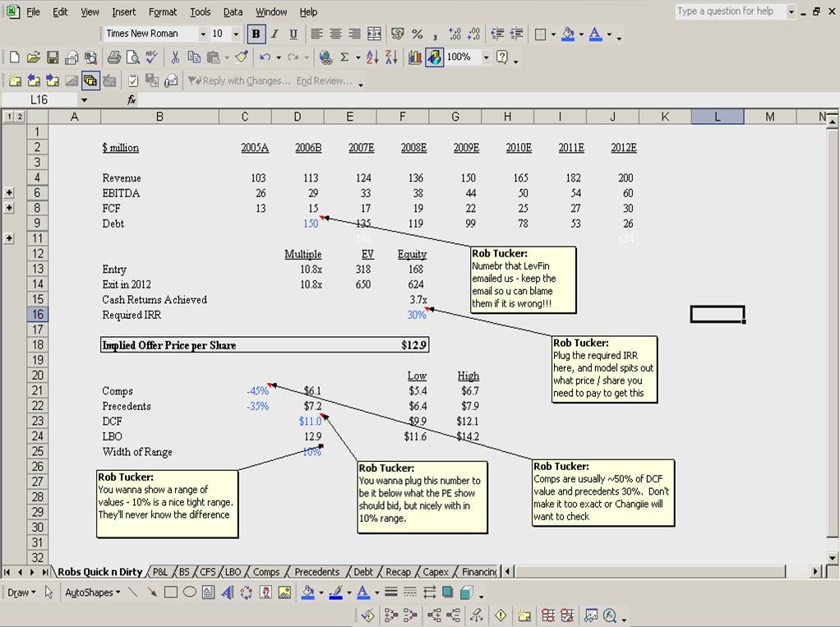Align text right
The image size is (840, 627).
(x=354, y=35)
